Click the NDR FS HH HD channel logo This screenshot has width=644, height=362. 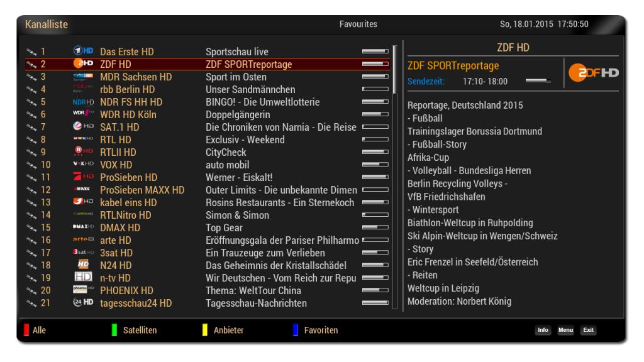click(x=83, y=101)
